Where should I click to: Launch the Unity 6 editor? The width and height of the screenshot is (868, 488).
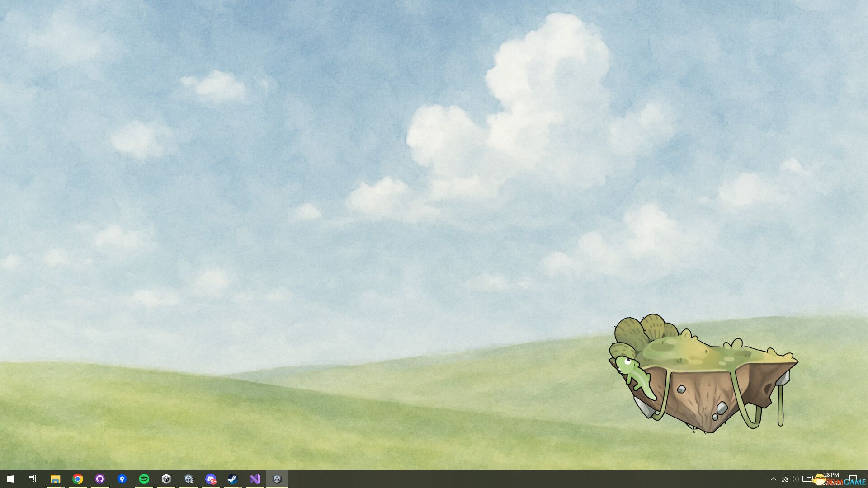(x=189, y=479)
